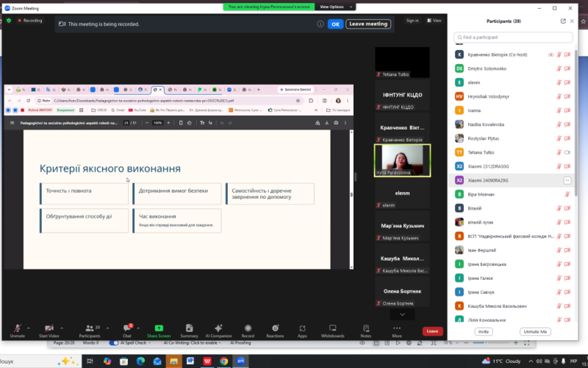
Task: Toggle Start Video camera
Action: (49, 331)
